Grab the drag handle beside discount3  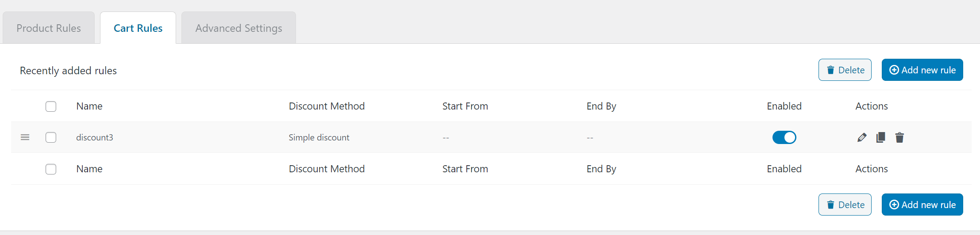coord(25,137)
